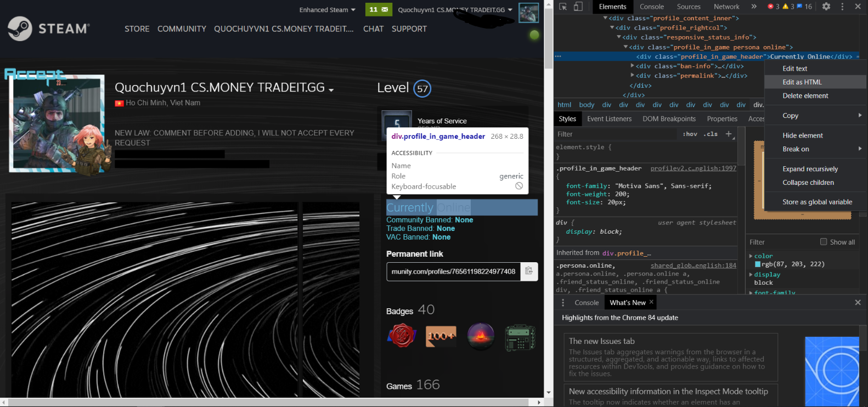Check the Show all computed styles checkbox

click(x=824, y=242)
